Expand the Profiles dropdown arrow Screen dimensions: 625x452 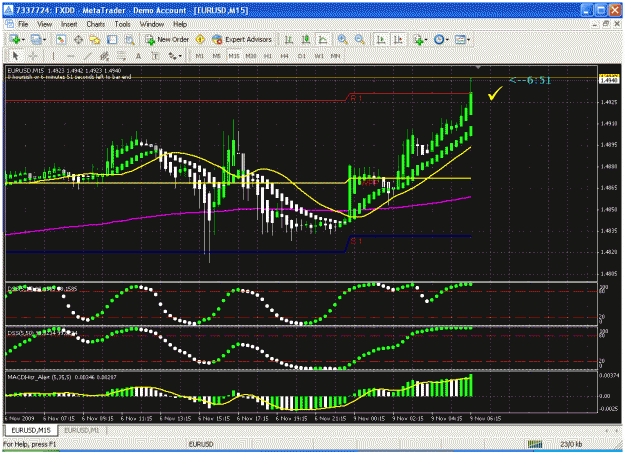pyautogui.click(x=44, y=39)
